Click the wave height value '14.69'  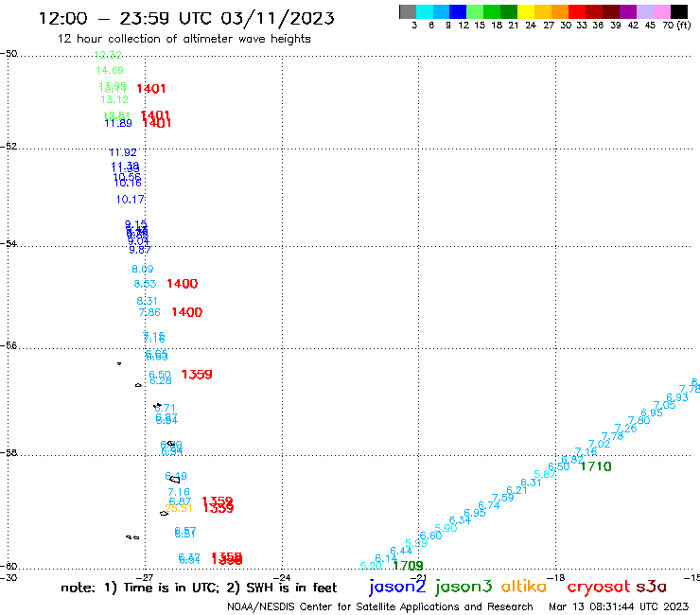click(110, 70)
